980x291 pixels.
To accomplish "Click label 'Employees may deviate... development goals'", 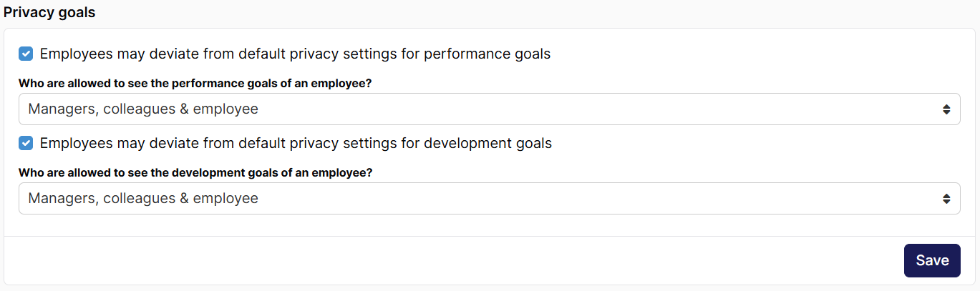I will coord(296,143).
